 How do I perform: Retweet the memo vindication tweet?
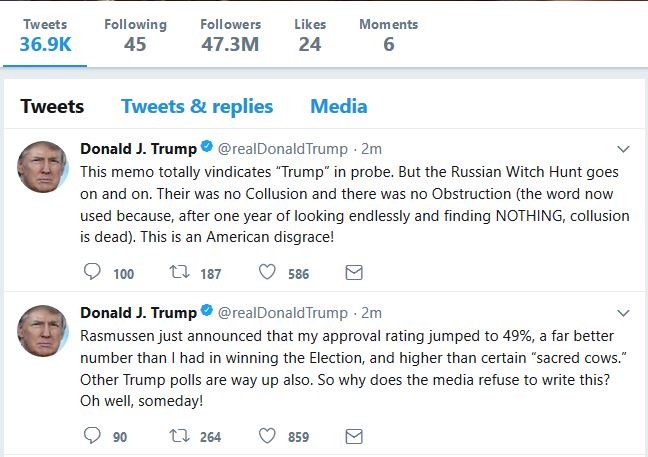click(x=180, y=272)
